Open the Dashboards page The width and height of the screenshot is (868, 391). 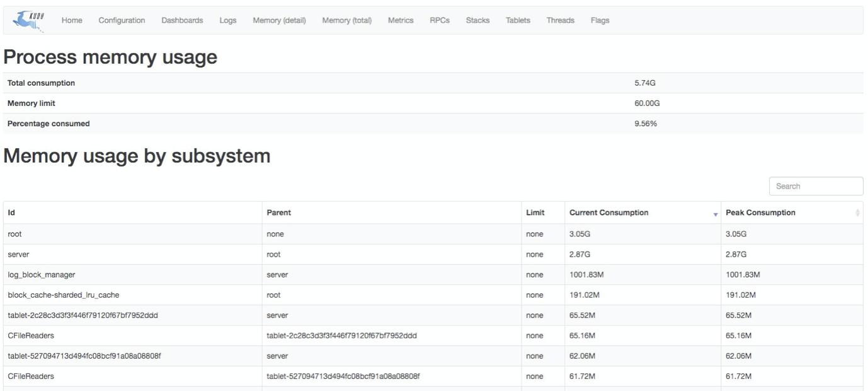click(182, 20)
